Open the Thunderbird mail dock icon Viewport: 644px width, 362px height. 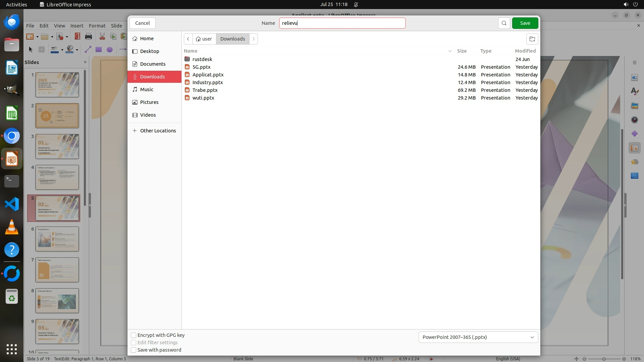point(12,22)
